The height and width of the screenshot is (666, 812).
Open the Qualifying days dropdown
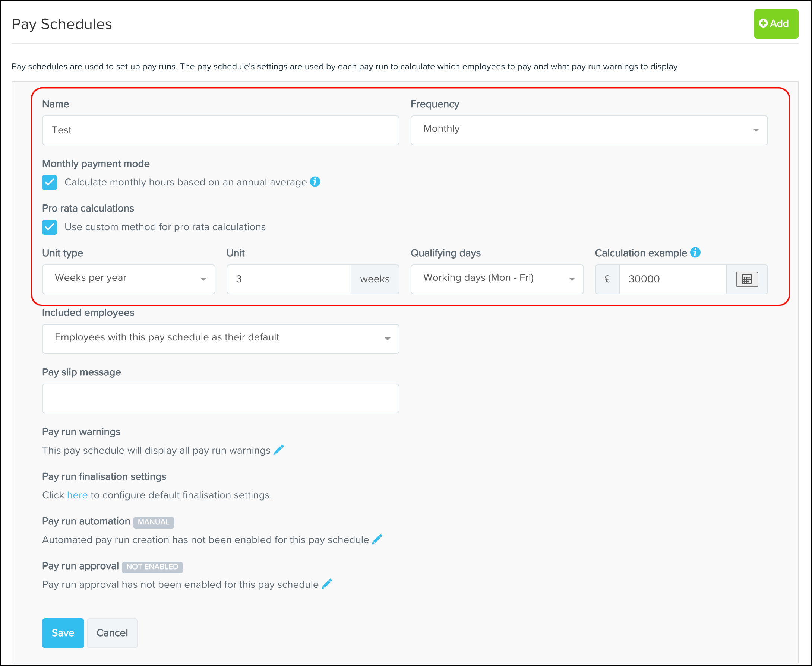[497, 279]
